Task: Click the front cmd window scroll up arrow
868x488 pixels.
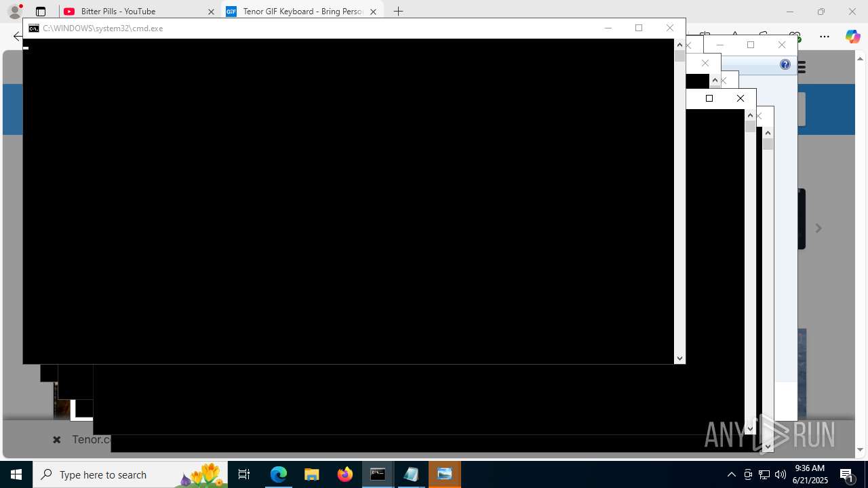Action: point(679,44)
